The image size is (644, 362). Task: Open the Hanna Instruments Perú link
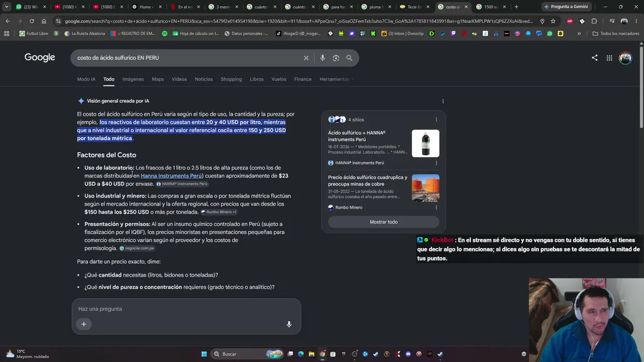(171, 176)
